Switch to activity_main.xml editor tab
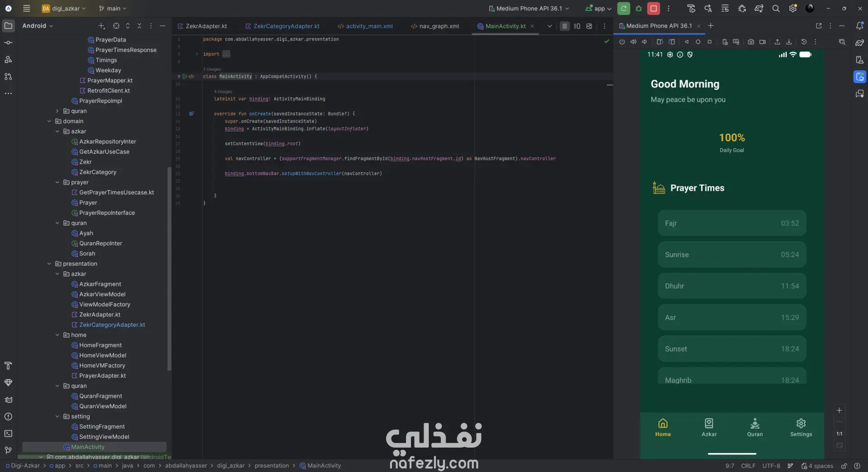 (x=365, y=26)
